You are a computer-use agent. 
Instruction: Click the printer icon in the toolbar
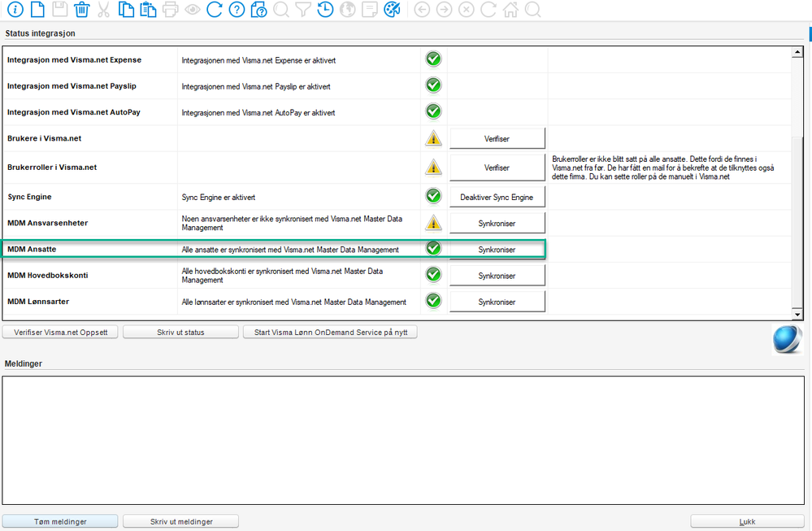click(171, 9)
